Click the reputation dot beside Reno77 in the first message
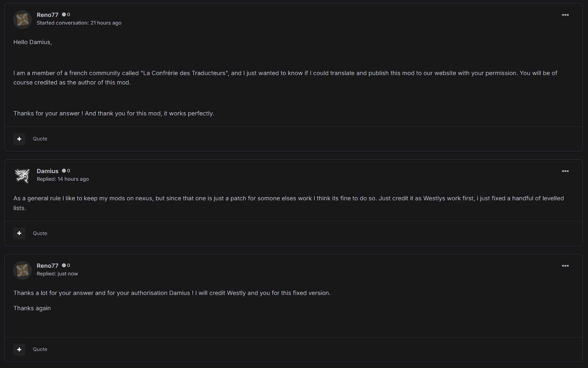Screen dimensions: 588x368 click(64, 14)
